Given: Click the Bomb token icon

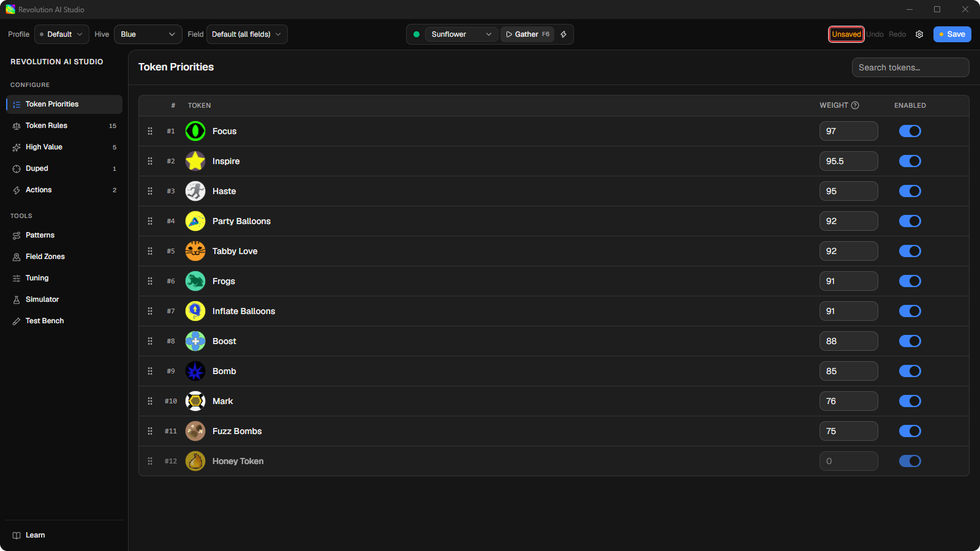Looking at the screenshot, I should (195, 371).
